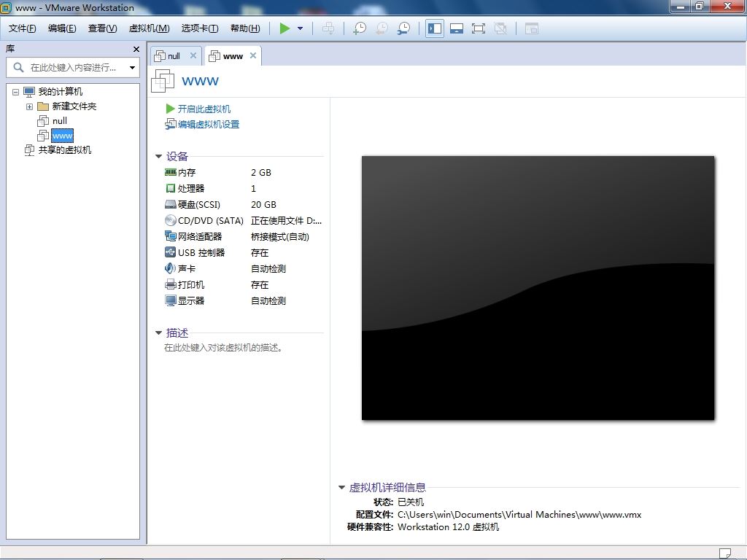Click the VM black screen preview
This screenshot has height=560, width=747.
point(538,288)
